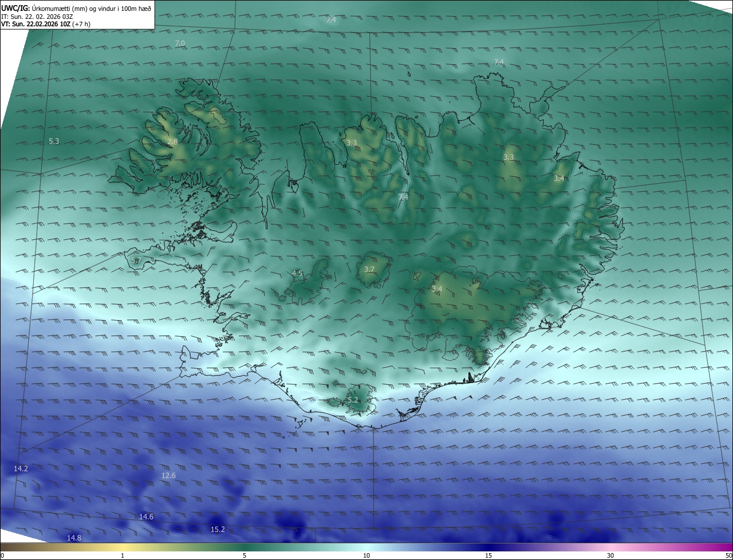Image resolution: width=733 pixels, height=560 pixels.
Task: Click the 0 label on the colour scale
Action: click(2, 555)
